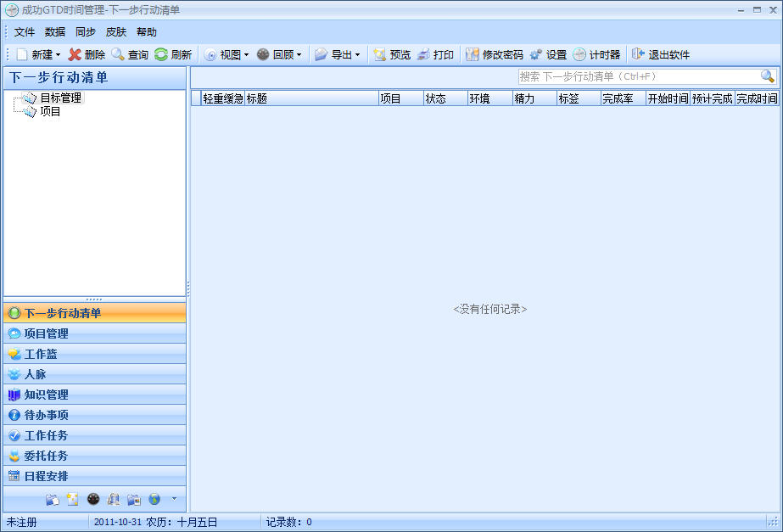Click the 退出软件 exit icon
This screenshot has height=532, width=783.
point(638,54)
